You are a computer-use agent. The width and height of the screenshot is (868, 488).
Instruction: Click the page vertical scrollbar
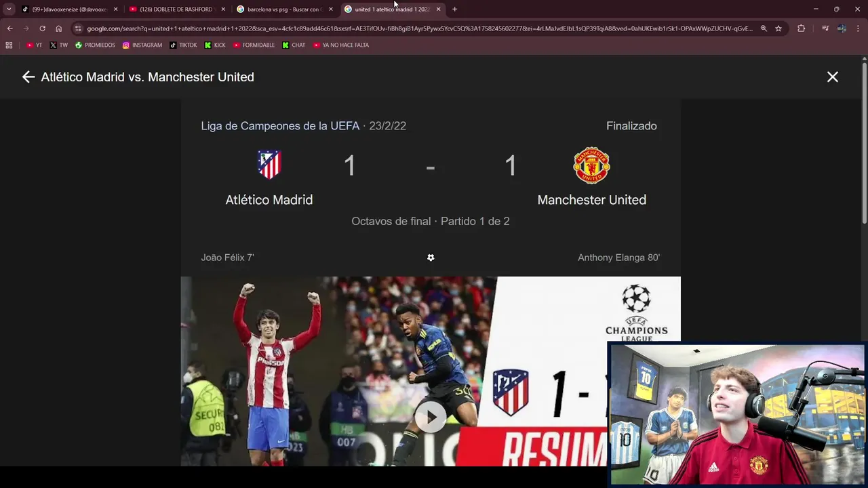[x=864, y=142]
